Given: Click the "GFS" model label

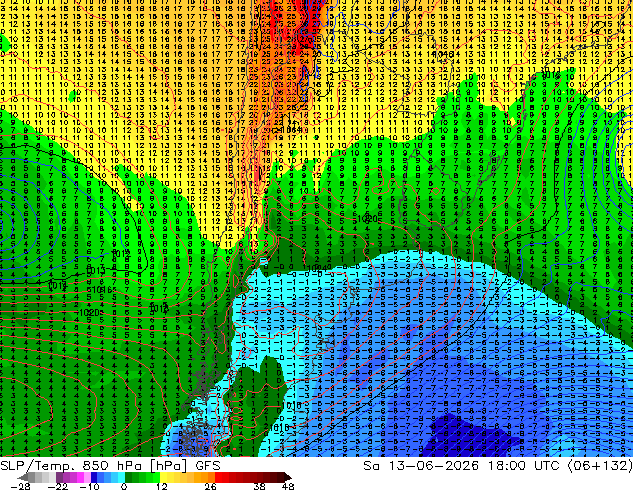Looking at the screenshot, I should pyautogui.click(x=208, y=466).
